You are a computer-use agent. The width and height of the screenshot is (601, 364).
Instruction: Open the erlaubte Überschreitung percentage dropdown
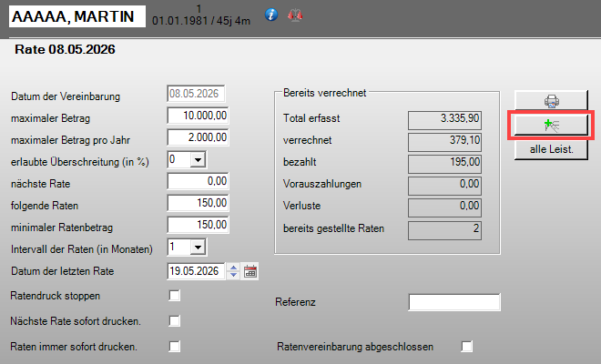198,160
